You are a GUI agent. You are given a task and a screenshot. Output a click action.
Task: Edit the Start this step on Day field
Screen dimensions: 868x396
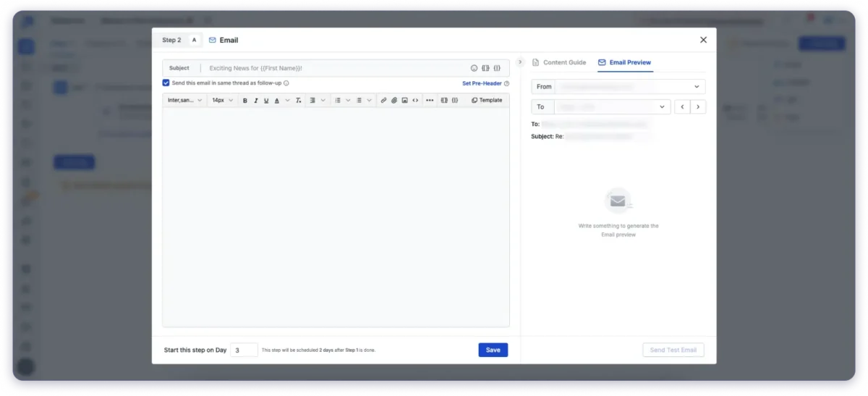point(244,350)
